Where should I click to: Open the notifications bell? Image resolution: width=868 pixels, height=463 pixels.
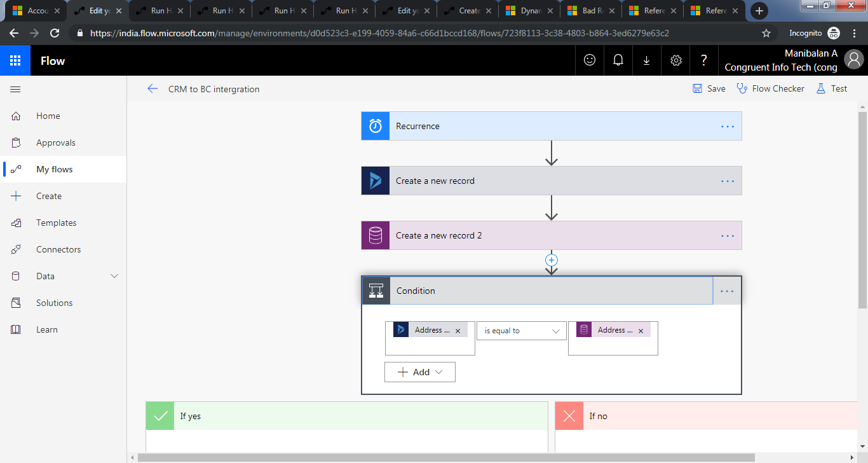pyautogui.click(x=618, y=60)
